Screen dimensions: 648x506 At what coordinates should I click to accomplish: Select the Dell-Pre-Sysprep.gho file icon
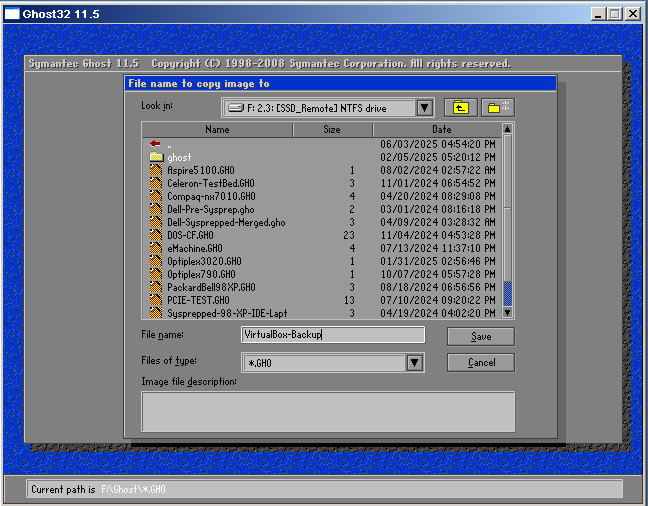[156, 209]
